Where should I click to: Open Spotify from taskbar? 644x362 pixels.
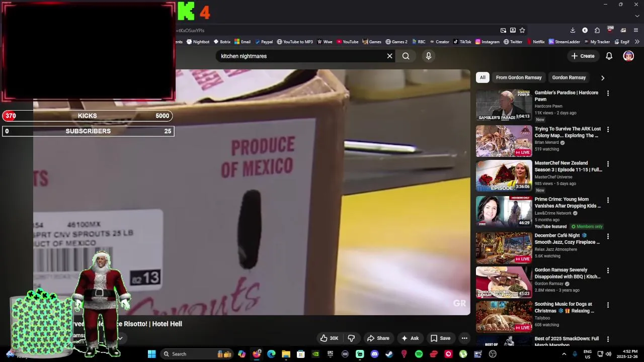419,354
